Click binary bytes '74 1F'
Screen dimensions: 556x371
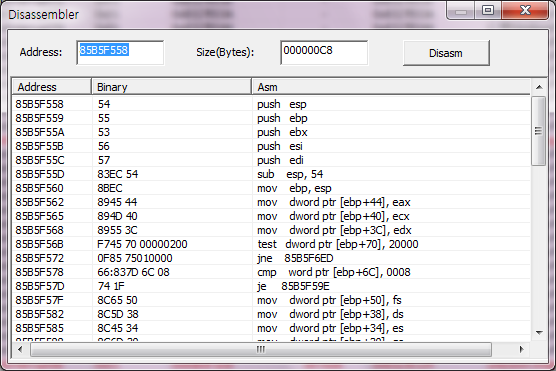111,286
